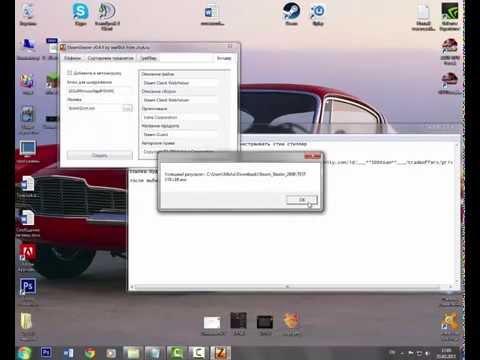This screenshot has width=480, height=360.
Task: Open the Minecraft grass block desktop icon
Action: tap(52, 83)
